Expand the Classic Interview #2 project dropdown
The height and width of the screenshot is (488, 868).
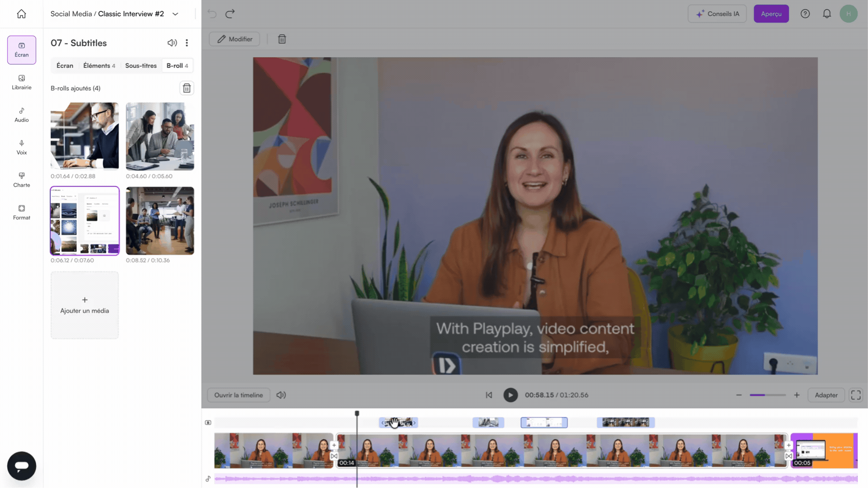pos(175,14)
